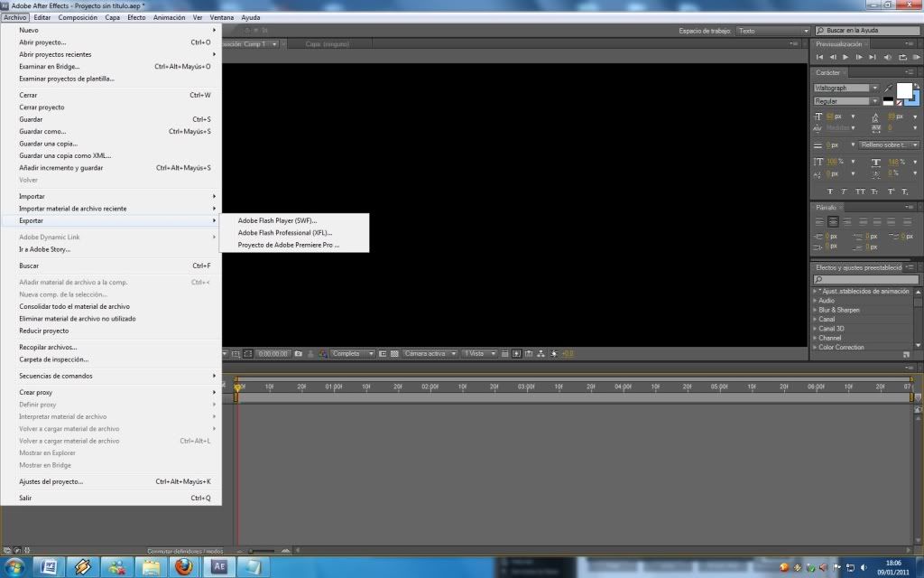Toggle loop playback in preview panel
The width and height of the screenshot is (924, 578).
click(x=902, y=57)
